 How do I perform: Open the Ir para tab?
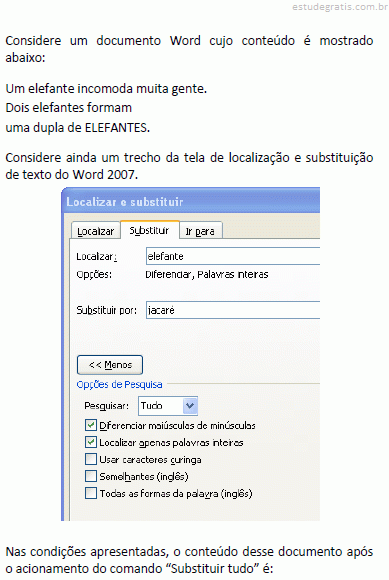tap(200, 231)
